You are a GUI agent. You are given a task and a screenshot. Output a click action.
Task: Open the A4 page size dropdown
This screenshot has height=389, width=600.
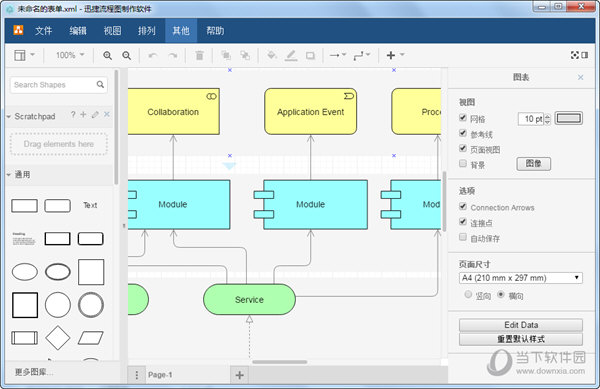tap(520, 278)
